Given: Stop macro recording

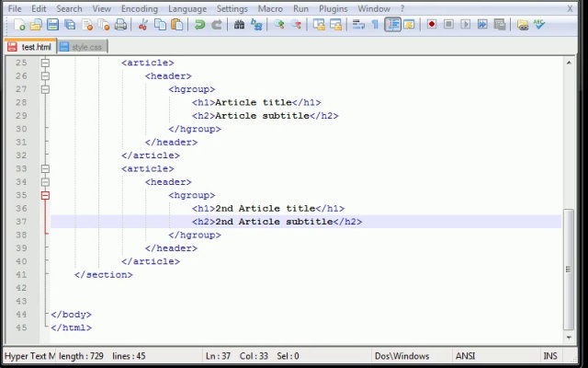Looking at the screenshot, I should 448,25.
